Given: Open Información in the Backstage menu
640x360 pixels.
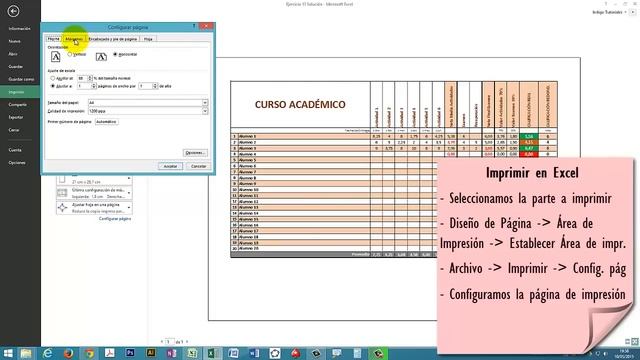Looking at the screenshot, I should pos(20,29).
